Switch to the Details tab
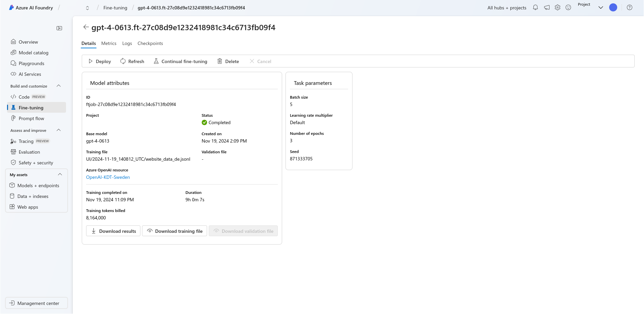Viewport: 644px width, 314px height. pos(89,43)
